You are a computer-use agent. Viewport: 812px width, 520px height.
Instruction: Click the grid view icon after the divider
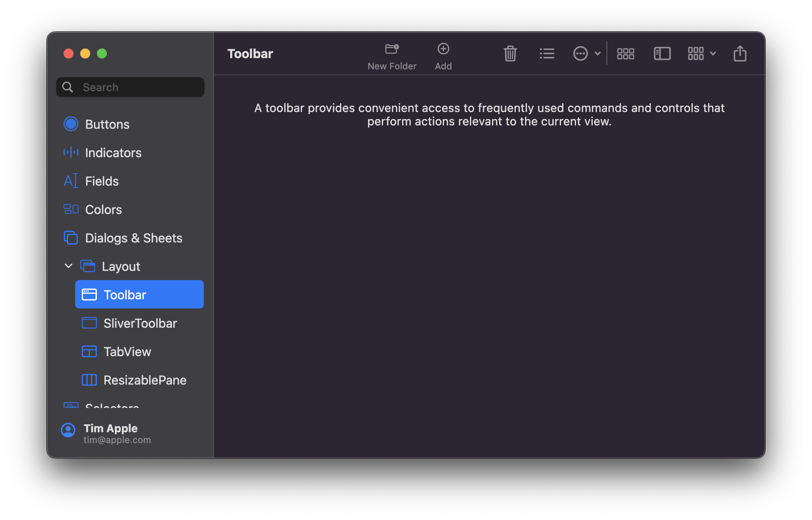point(625,54)
